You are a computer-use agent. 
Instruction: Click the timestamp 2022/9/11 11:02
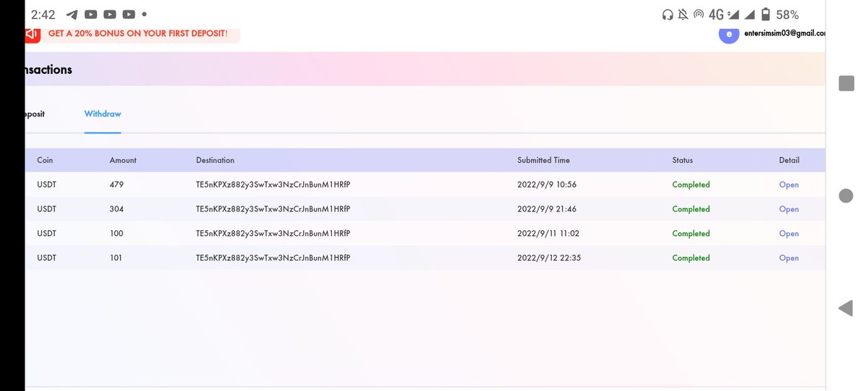pos(549,234)
